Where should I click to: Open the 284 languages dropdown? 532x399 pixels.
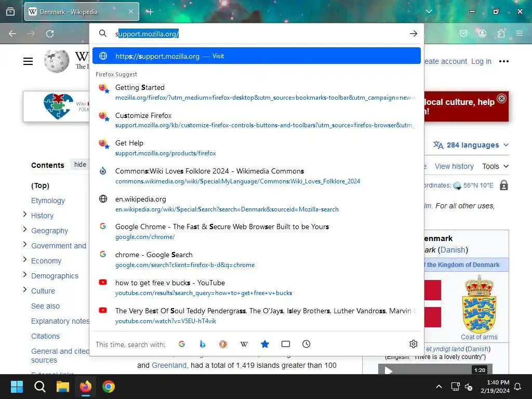click(471, 145)
